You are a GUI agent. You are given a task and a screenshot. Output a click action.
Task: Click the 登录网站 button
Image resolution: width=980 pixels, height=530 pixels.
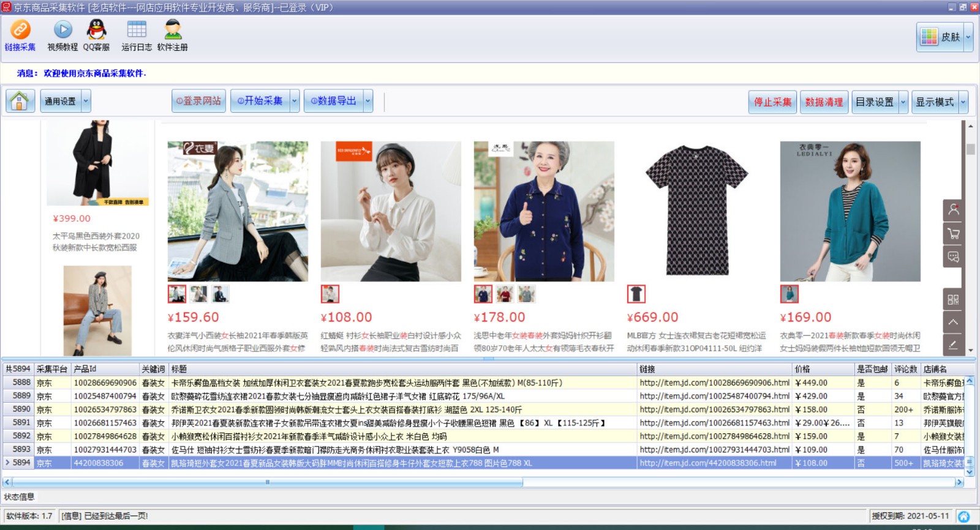[198, 101]
